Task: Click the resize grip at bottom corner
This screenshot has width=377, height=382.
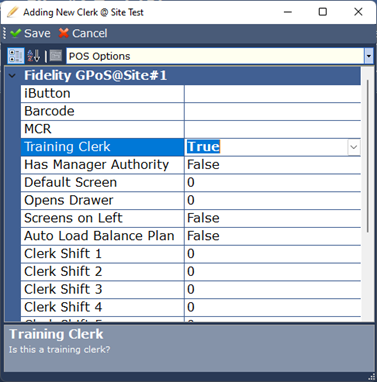Action: click(x=372, y=377)
